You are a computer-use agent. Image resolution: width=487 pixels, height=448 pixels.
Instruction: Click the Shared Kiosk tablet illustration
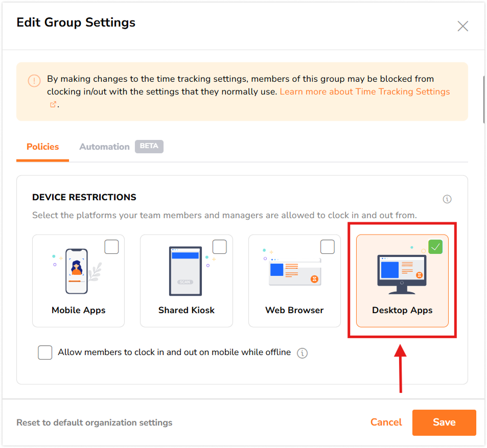(185, 271)
